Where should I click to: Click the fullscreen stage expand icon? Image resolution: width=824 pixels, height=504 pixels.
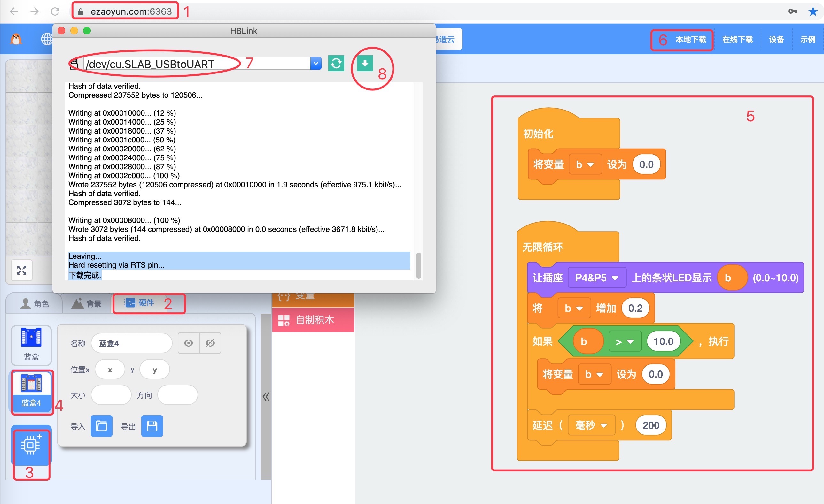pyautogui.click(x=22, y=270)
